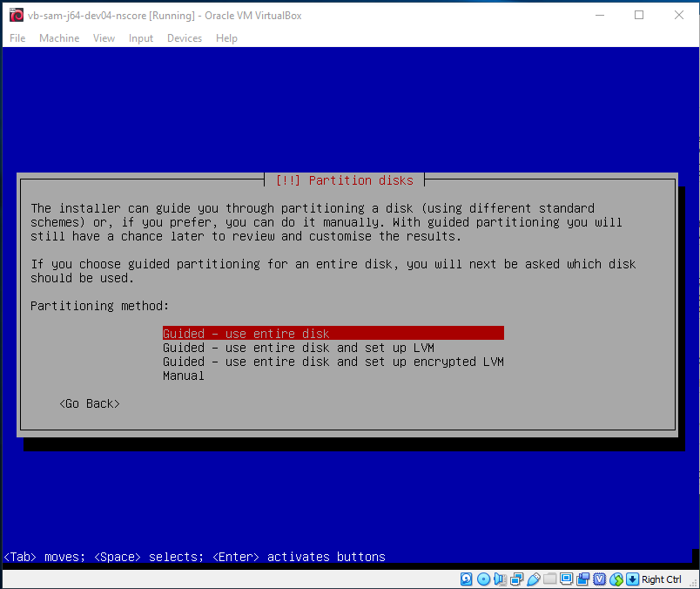
Task: Click the Tab moves help line at bottom
Action: [194, 557]
